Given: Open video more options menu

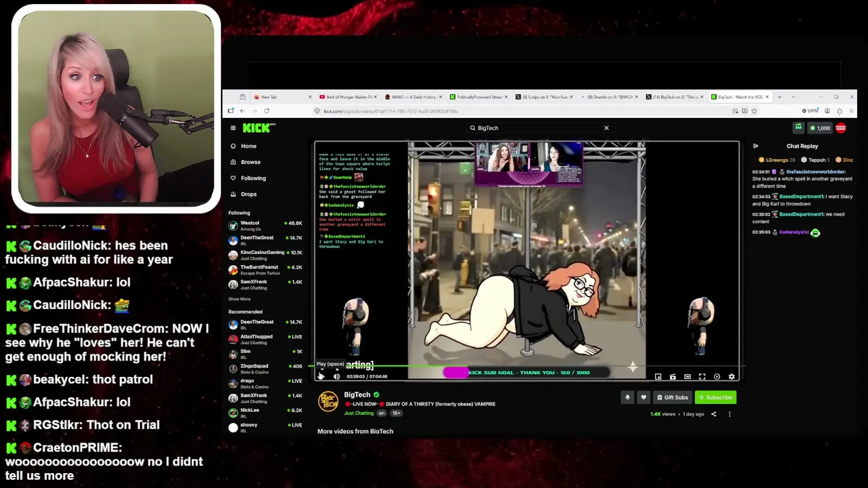Looking at the screenshot, I should pyautogui.click(x=730, y=414).
